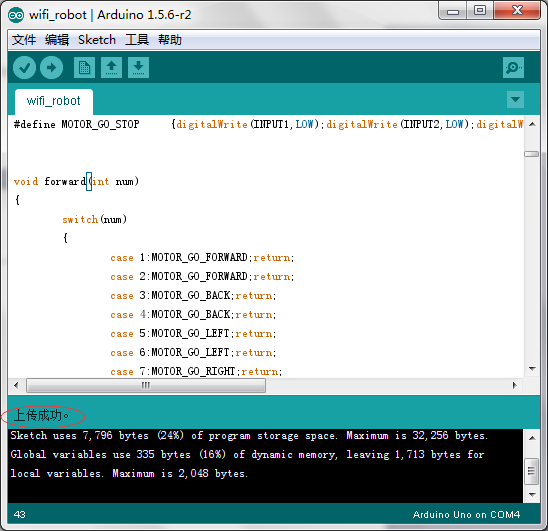
Task: Click the Arduino logo in title bar
Action: click(x=16, y=15)
